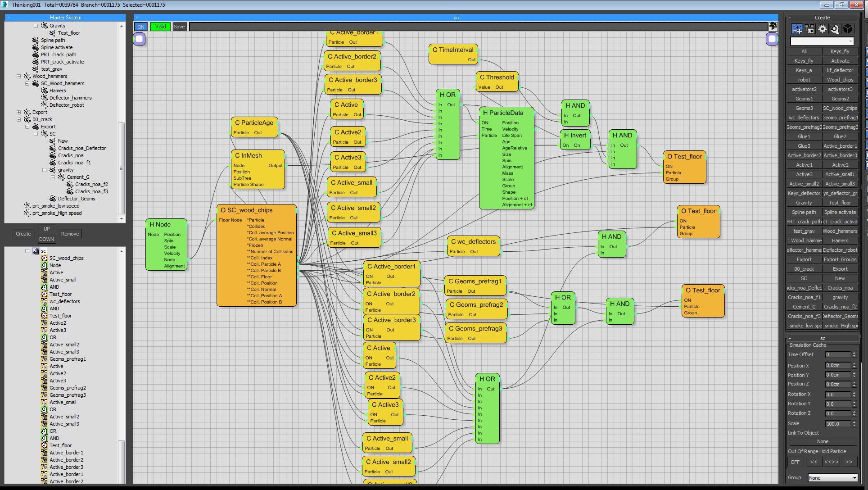Click the Save button in toolbar
This screenshot has height=490, width=868.
click(x=179, y=27)
